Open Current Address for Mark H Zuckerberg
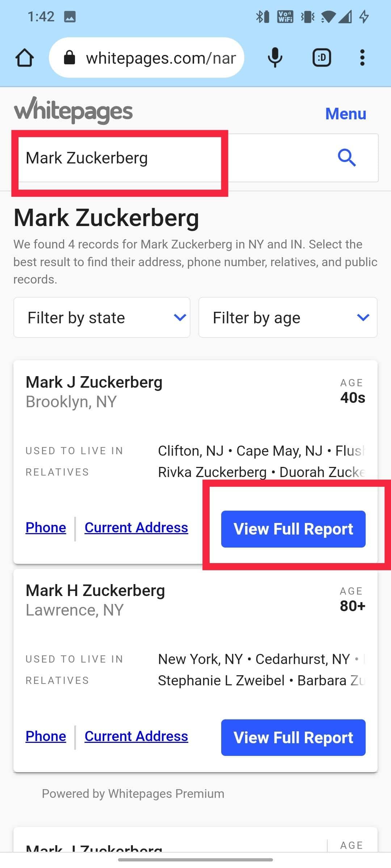391x868 pixels. click(x=136, y=736)
